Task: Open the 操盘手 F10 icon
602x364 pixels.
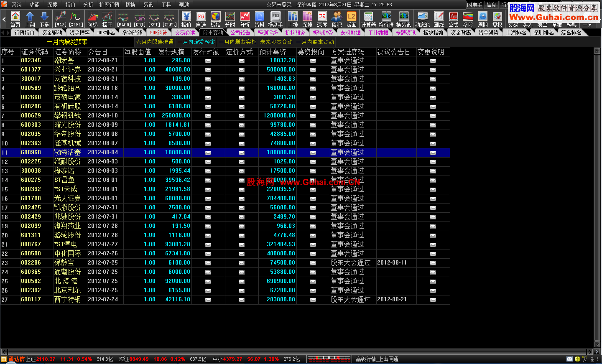Action: pyautogui.click(x=275, y=19)
